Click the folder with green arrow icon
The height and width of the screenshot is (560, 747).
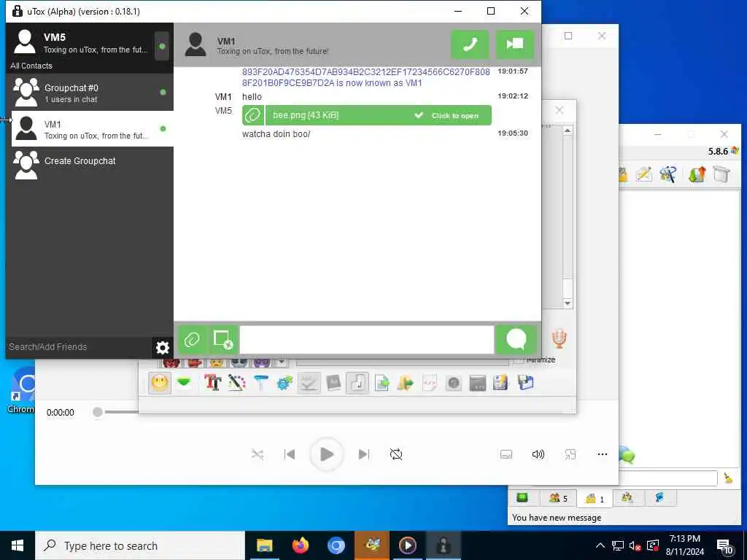tap(406, 382)
